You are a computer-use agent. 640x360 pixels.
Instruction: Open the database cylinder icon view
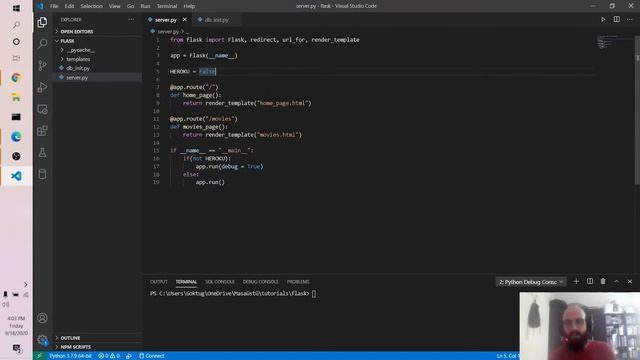coord(42,174)
